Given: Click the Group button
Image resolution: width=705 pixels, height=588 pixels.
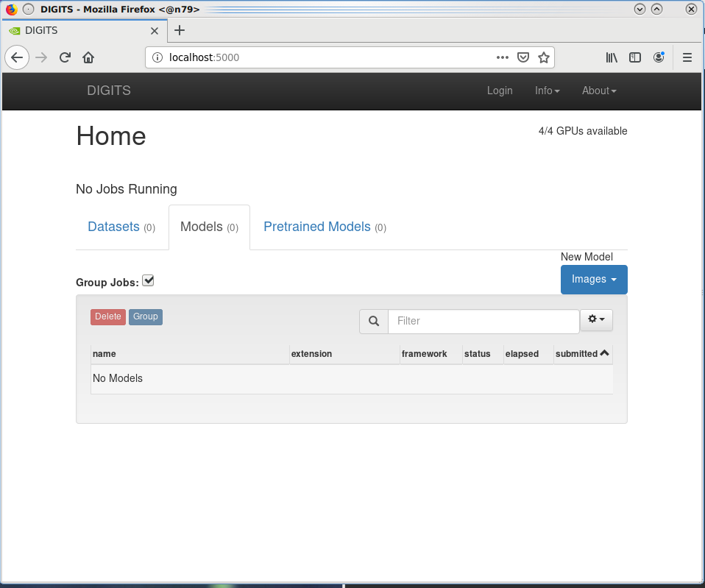Looking at the screenshot, I should click(145, 316).
